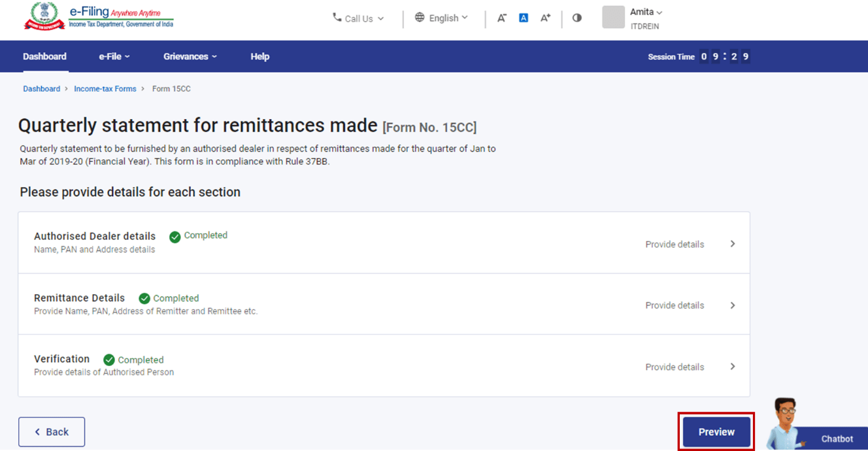This screenshot has height=451, width=868.
Task: Reset to default font size icon
Action: (524, 18)
